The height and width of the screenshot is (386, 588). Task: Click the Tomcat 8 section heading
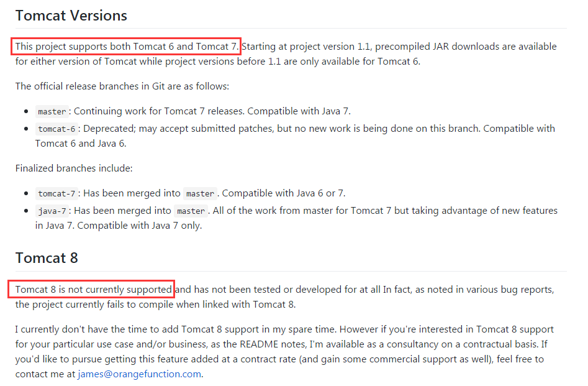pos(47,258)
